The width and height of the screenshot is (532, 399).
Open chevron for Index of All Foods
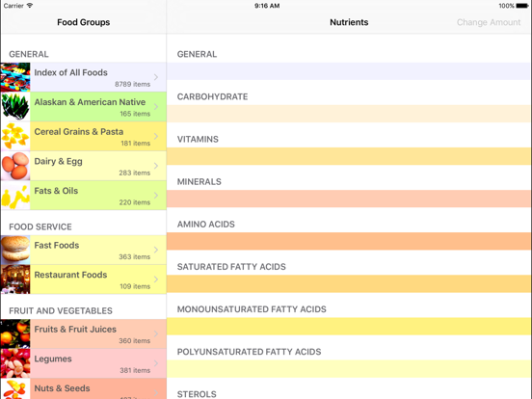coord(156,77)
